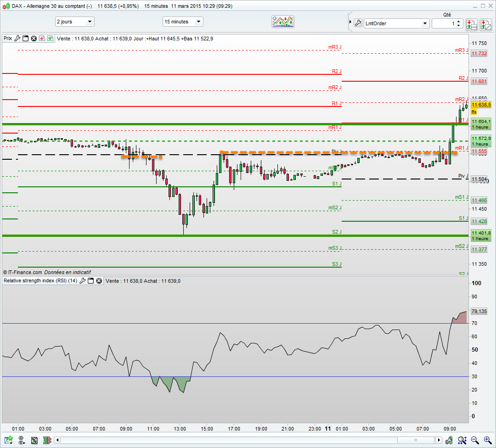Toggle Prix panel maximize window icon
This screenshot has height=448, width=496.
(x=26, y=39)
